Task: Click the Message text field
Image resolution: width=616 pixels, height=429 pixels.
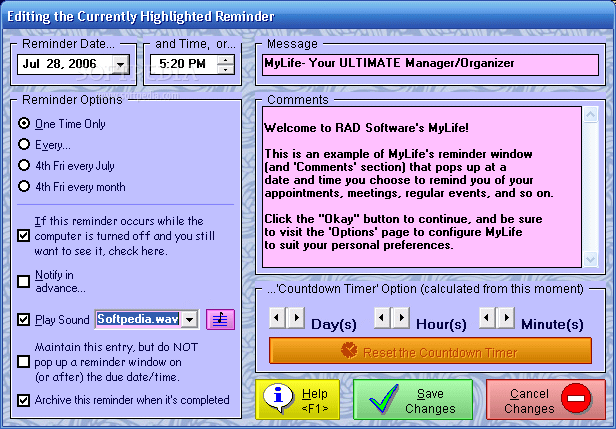Action: (431, 65)
